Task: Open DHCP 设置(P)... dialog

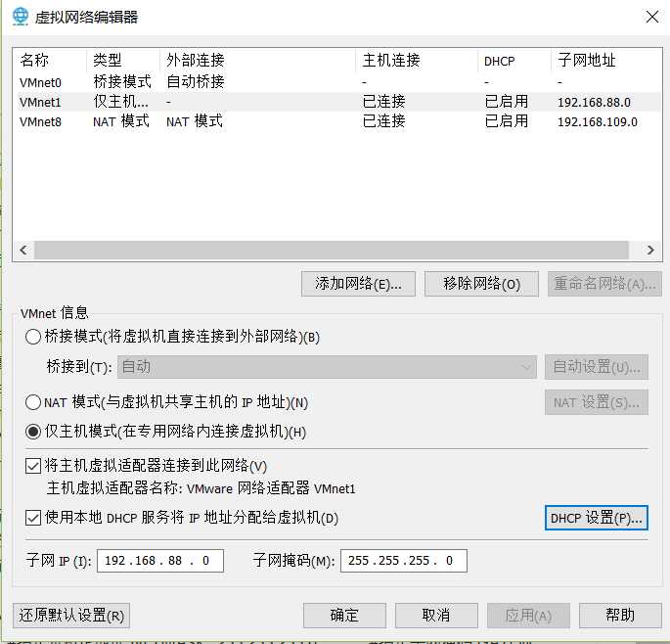Action: coord(597,518)
